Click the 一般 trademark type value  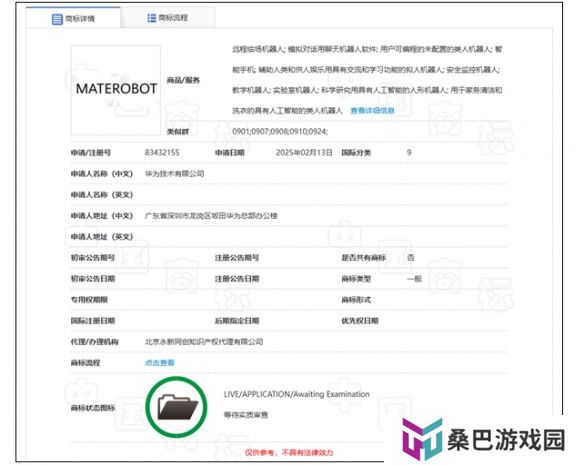point(414,279)
